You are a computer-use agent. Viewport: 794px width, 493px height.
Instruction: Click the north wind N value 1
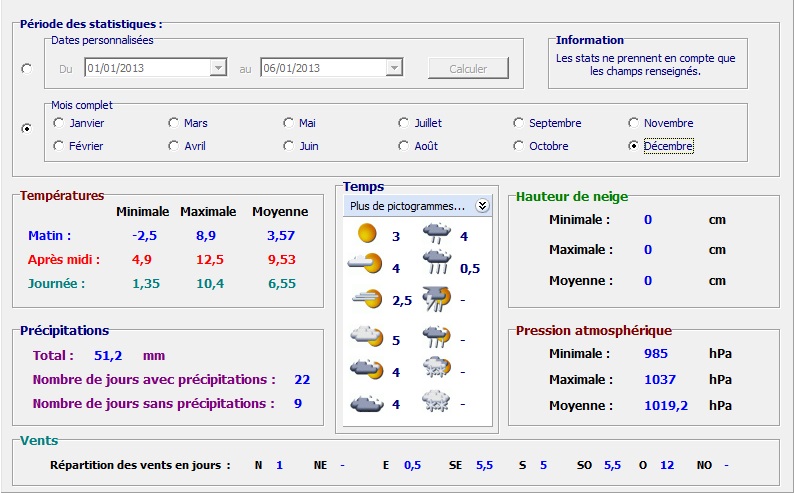[x=279, y=465]
